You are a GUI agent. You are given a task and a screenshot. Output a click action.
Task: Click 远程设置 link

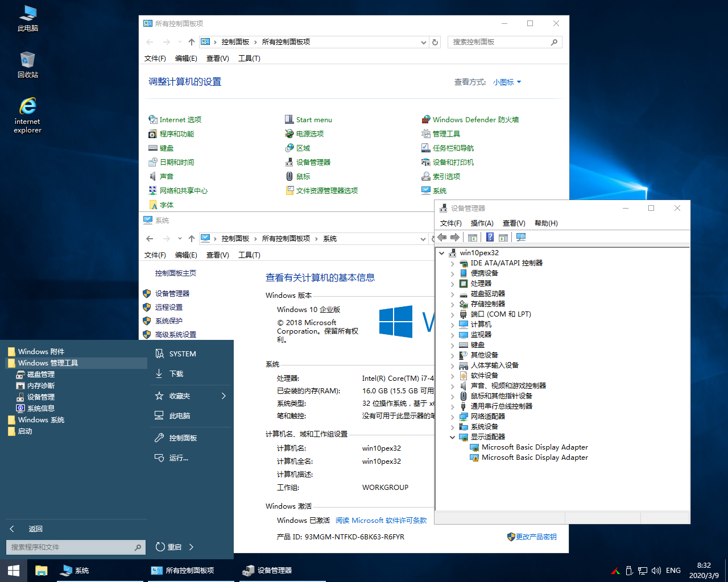[x=169, y=307]
